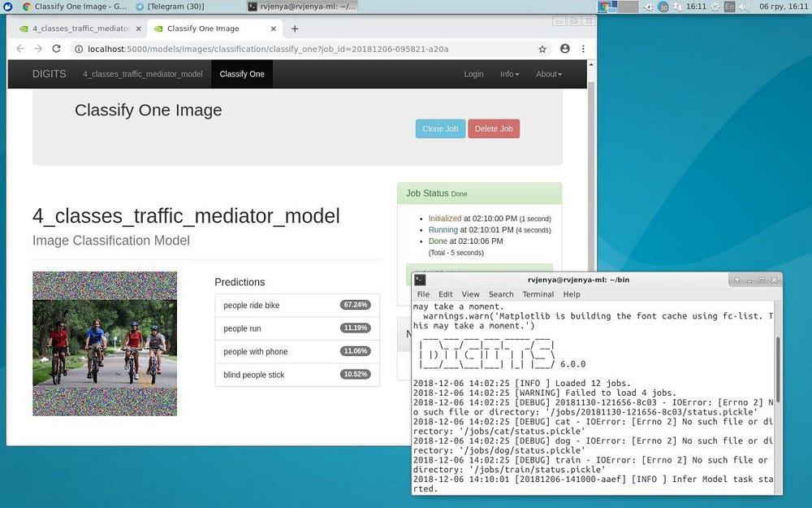Open the terminal Help menu
Image resolution: width=812 pixels, height=508 pixels.
tap(572, 294)
